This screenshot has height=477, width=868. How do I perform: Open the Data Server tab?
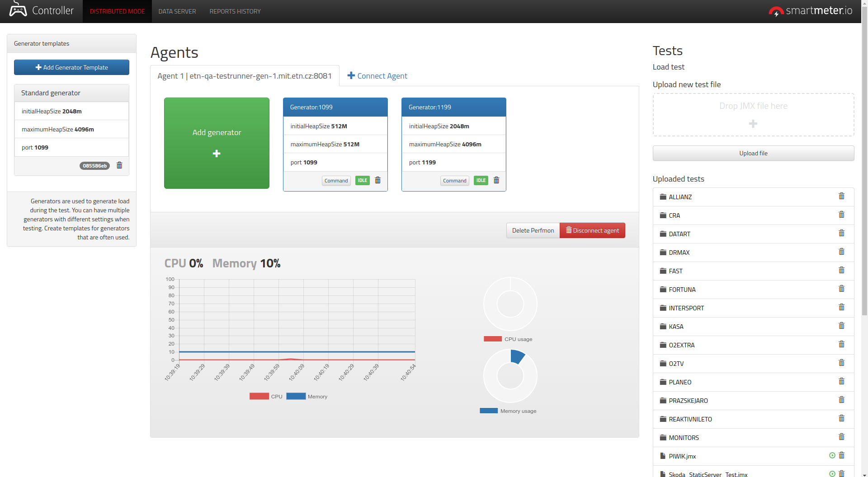point(177,11)
